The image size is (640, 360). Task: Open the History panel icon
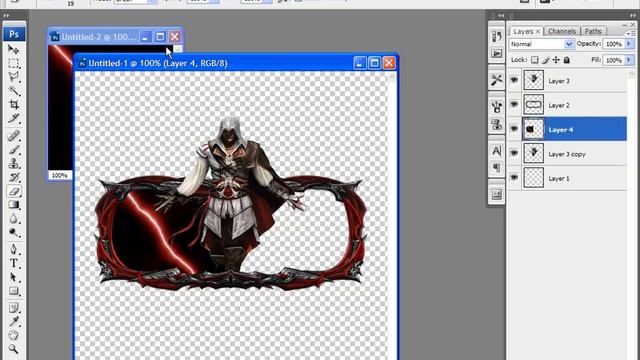[496, 36]
